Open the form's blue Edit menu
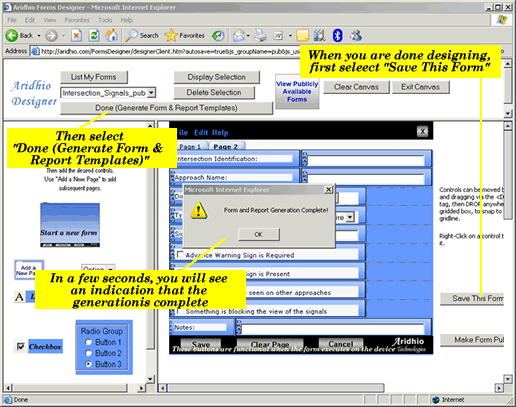 [x=201, y=132]
